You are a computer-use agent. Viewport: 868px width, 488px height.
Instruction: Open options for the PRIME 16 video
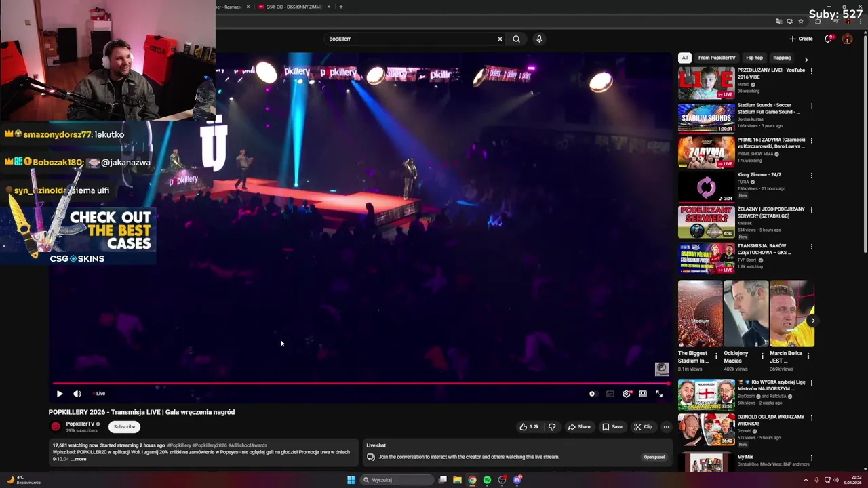(x=811, y=141)
